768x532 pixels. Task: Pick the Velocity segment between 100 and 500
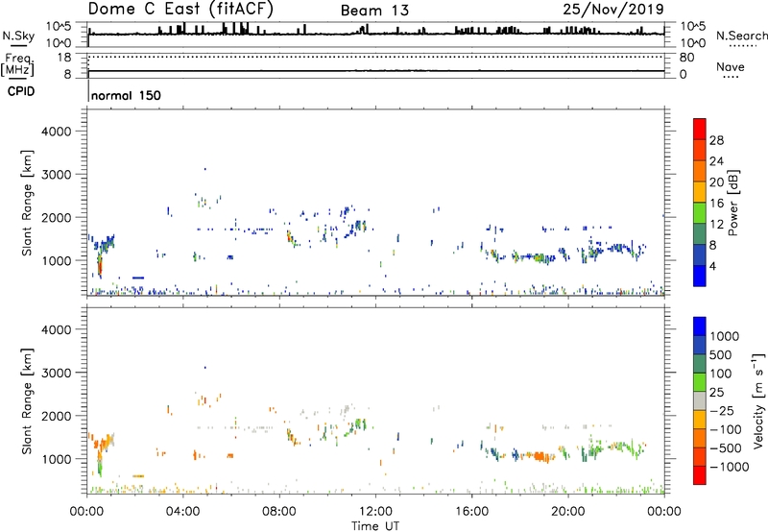coord(700,364)
